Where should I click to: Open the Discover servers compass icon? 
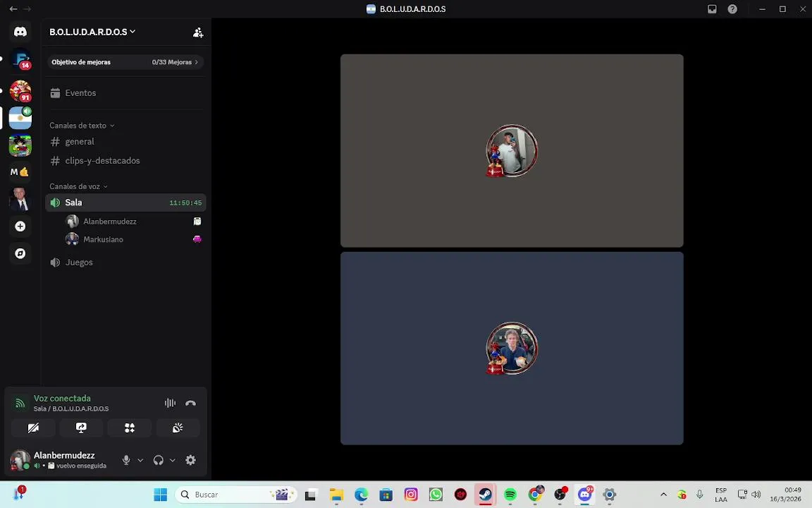(x=20, y=253)
